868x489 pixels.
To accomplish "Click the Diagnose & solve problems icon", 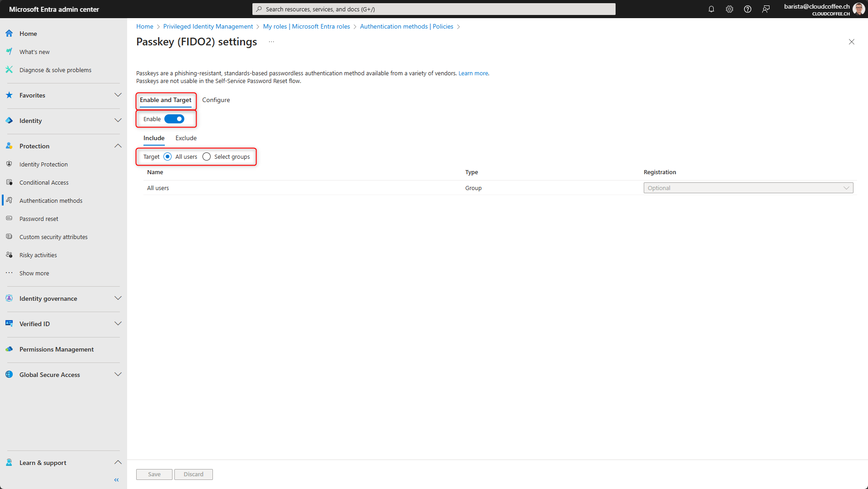I will tap(9, 69).
